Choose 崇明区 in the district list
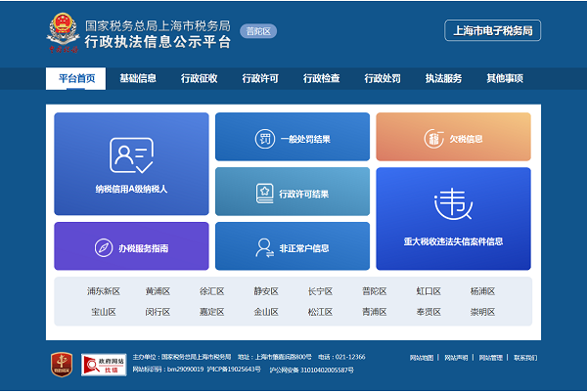Viewport: 587px width, 392px height. (482, 313)
